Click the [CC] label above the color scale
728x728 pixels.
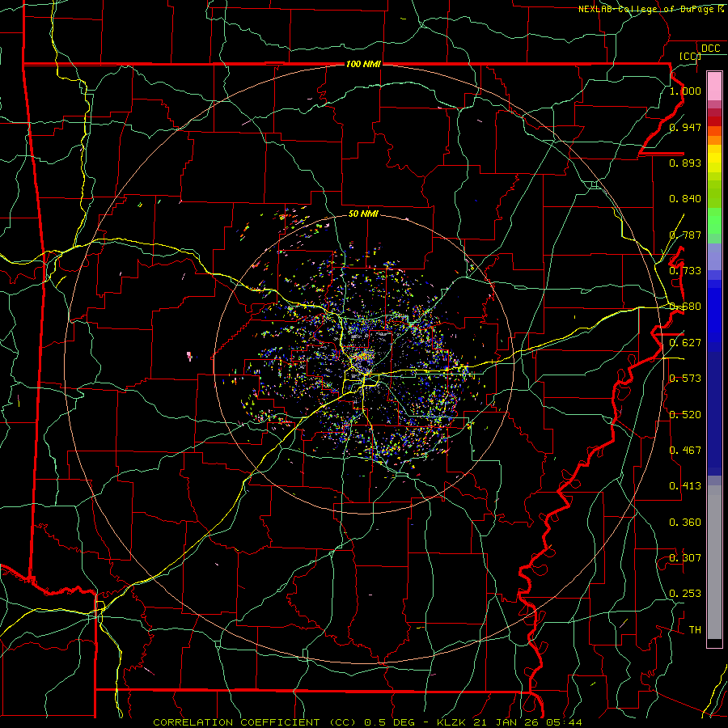pyautogui.click(x=689, y=56)
